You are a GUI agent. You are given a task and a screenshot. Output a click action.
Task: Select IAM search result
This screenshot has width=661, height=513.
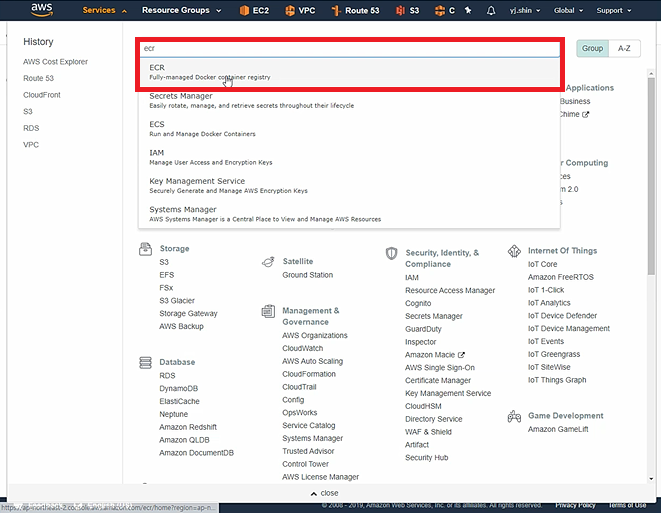point(349,157)
